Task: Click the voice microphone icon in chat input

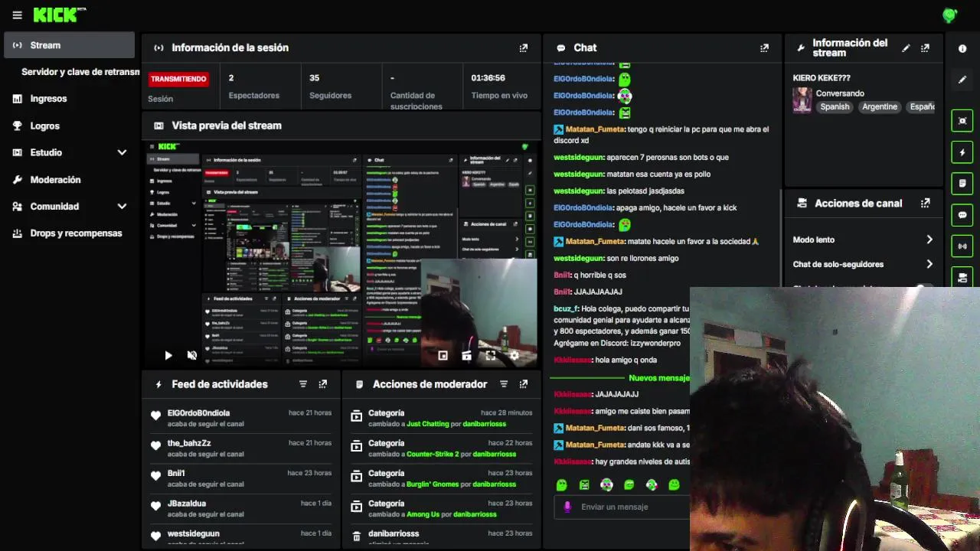Action: coord(567,507)
